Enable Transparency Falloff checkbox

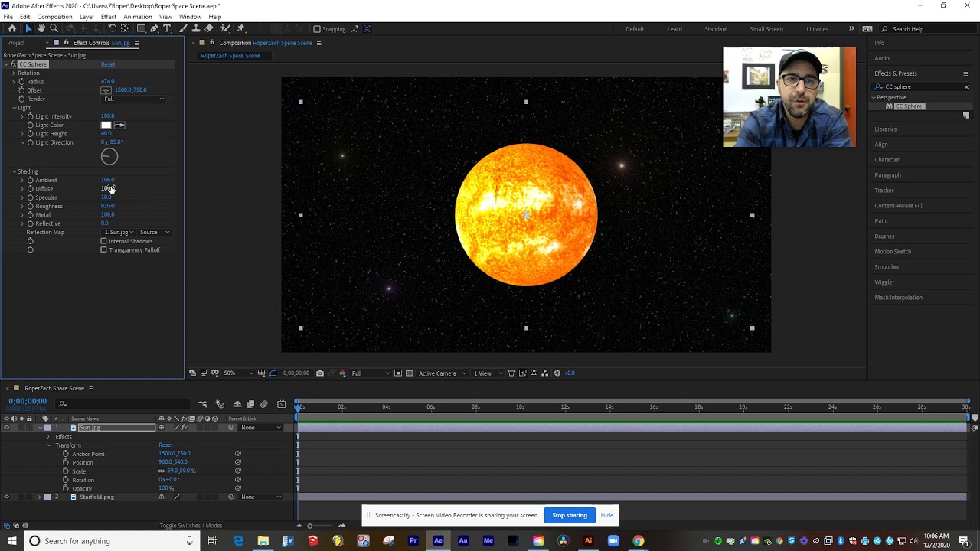pos(104,250)
